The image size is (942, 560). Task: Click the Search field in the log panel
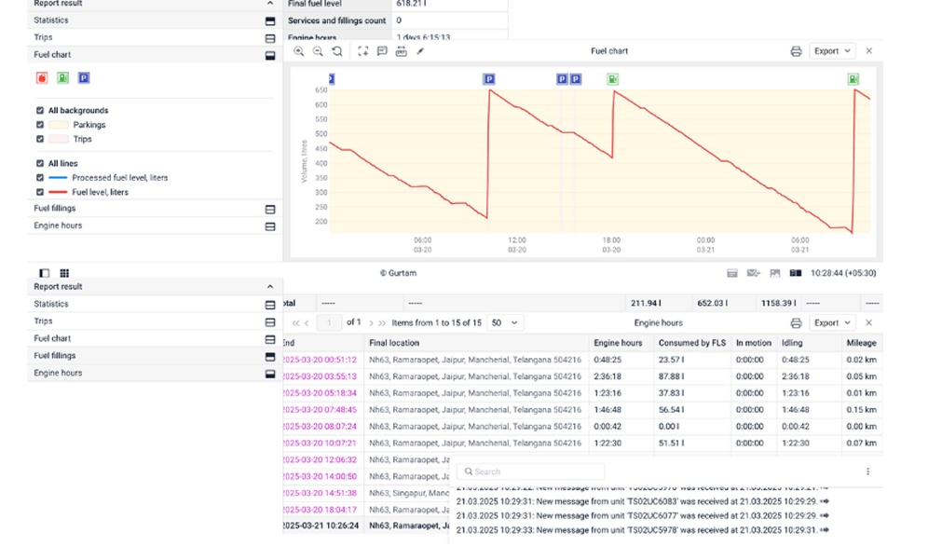(x=531, y=471)
